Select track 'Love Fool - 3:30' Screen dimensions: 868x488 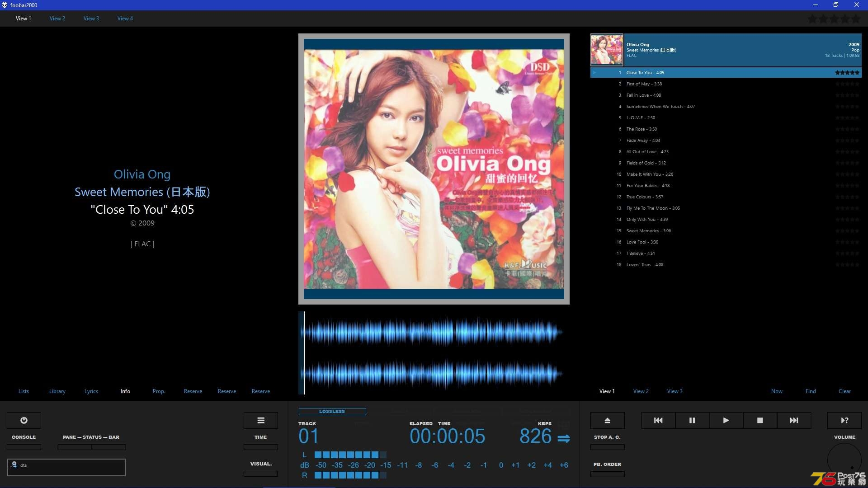726,242
